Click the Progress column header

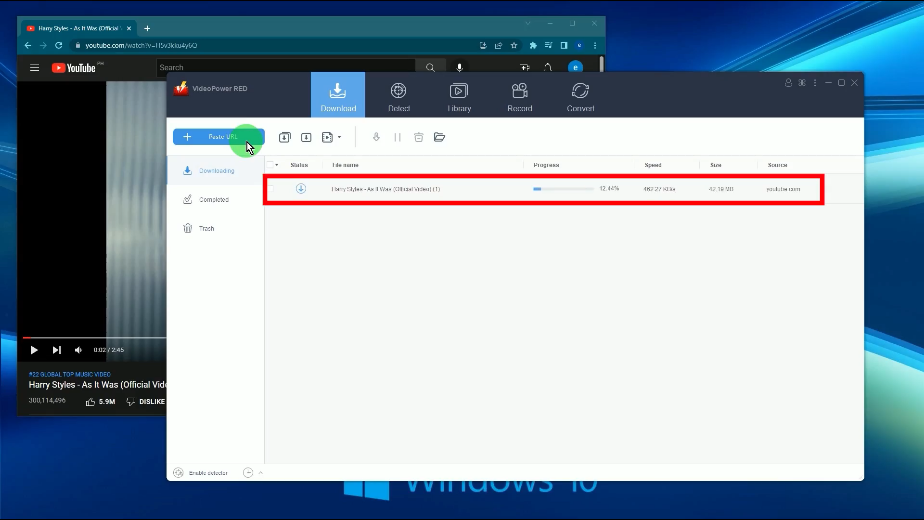click(x=546, y=165)
